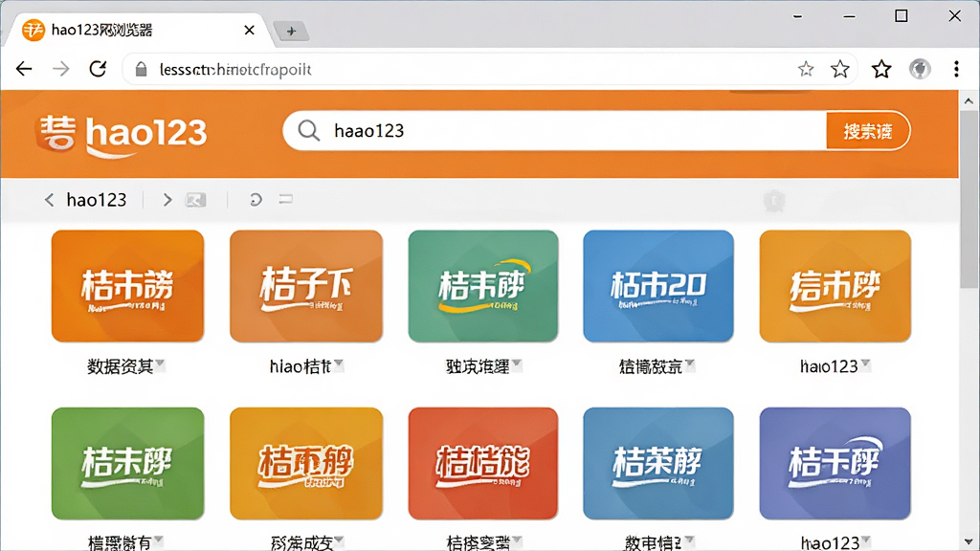
Task: Open the profile avatar icon
Action: coord(920,69)
